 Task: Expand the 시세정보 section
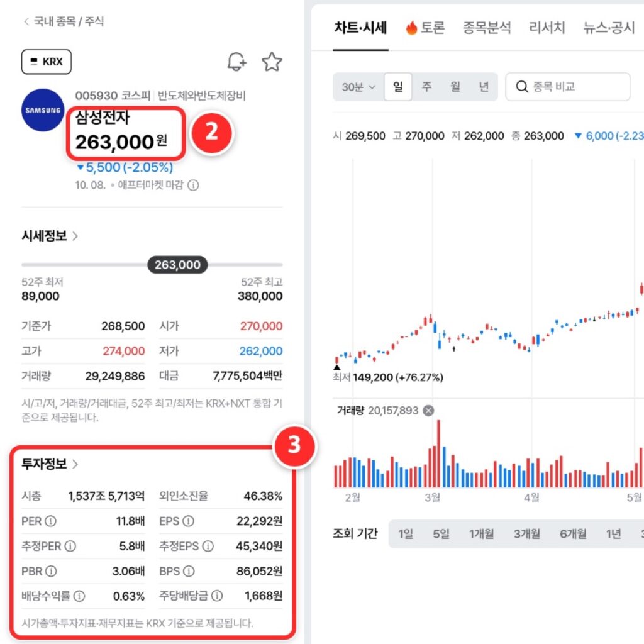[x=50, y=236]
